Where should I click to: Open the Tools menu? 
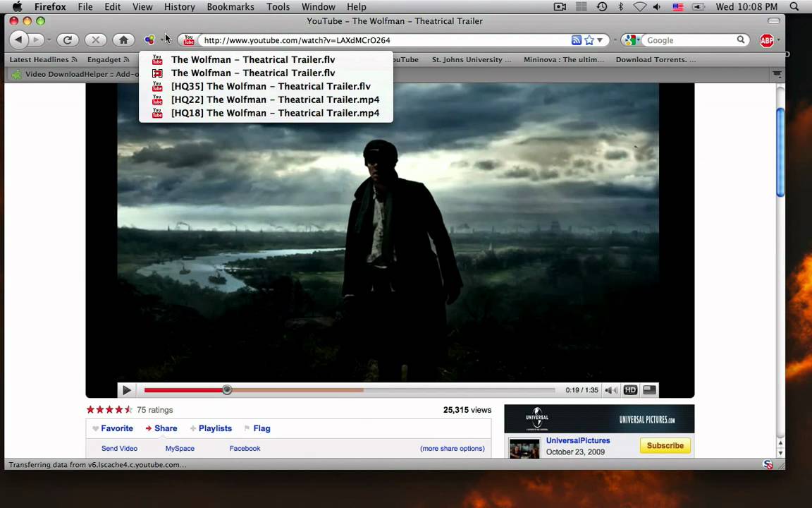(278, 7)
